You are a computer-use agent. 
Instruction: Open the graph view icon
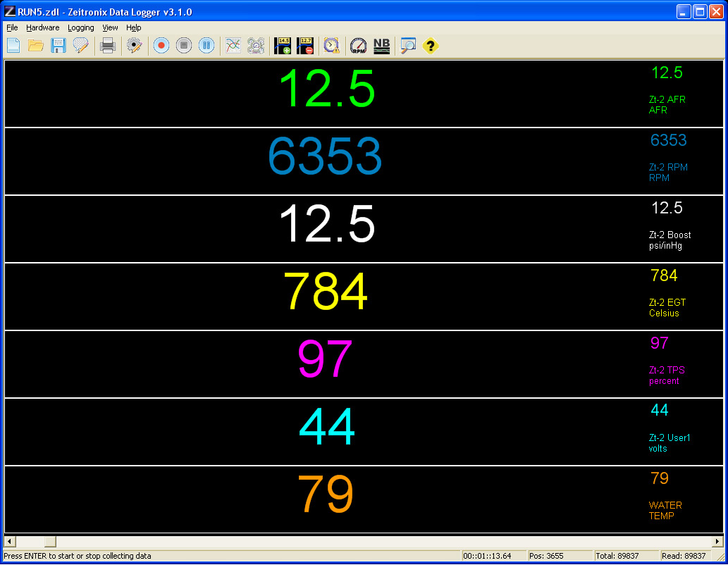point(233,46)
